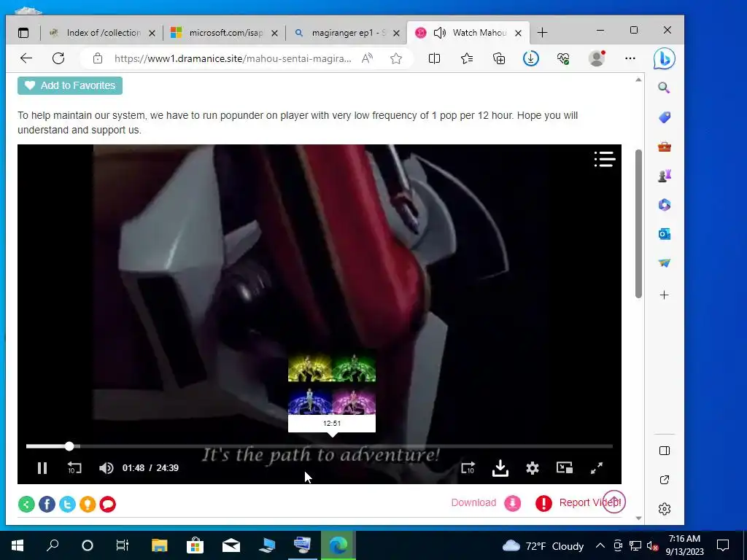Click the orange lightbulb icon

coord(88,504)
